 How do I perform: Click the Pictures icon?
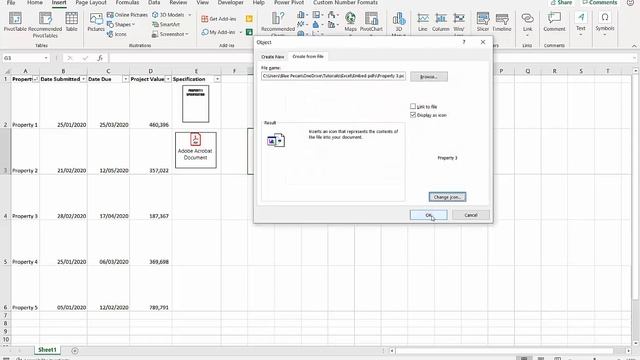pos(96,21)
